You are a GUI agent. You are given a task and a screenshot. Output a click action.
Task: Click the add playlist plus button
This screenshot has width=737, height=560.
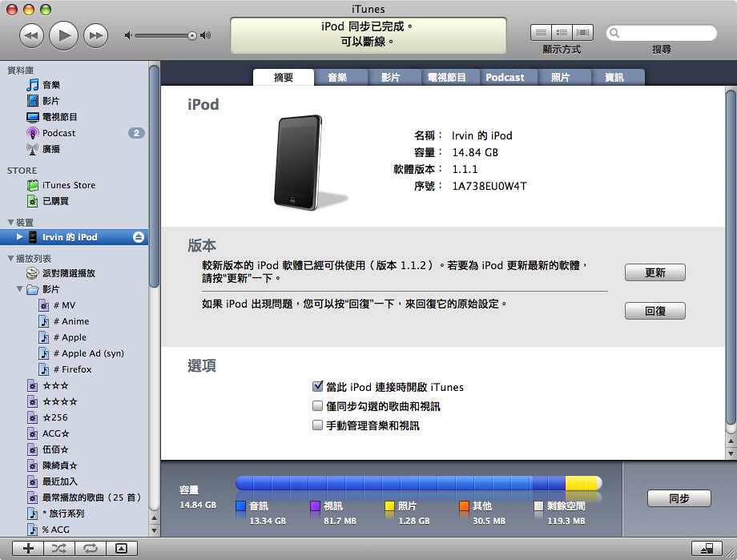28,548
